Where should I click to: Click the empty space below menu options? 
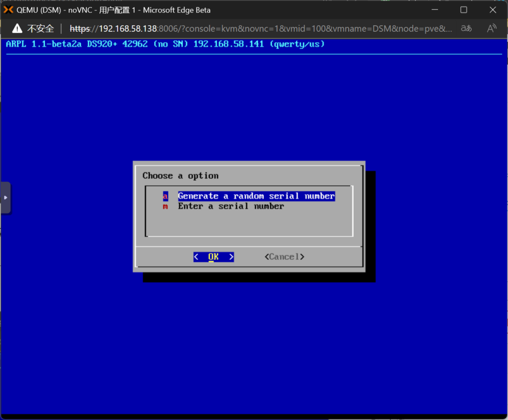[x=248, y=223]
